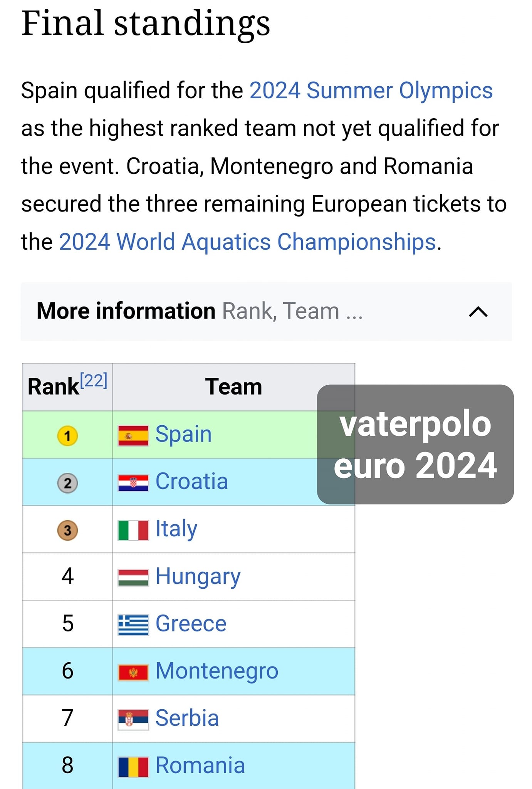Viewport: 532px width, 789px height.
Task: Open the 2024 Summer Olympics link
Action: 371,91
